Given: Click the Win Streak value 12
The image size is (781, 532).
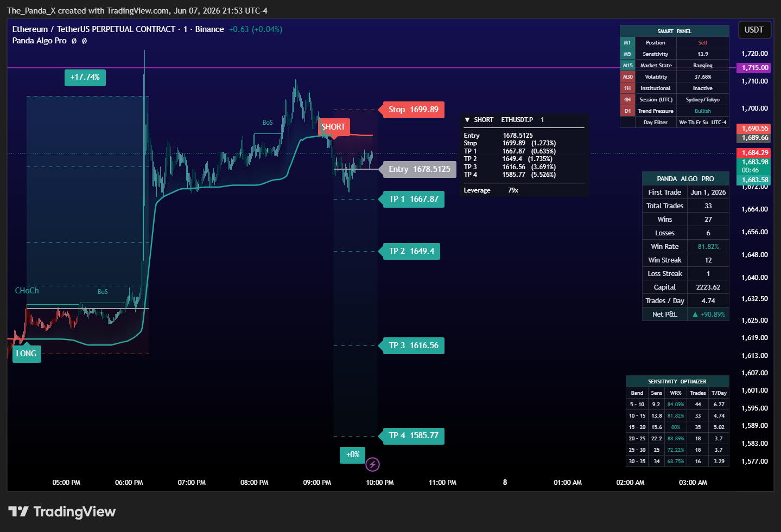Looking at the screenshot, I should click(708, 260).
